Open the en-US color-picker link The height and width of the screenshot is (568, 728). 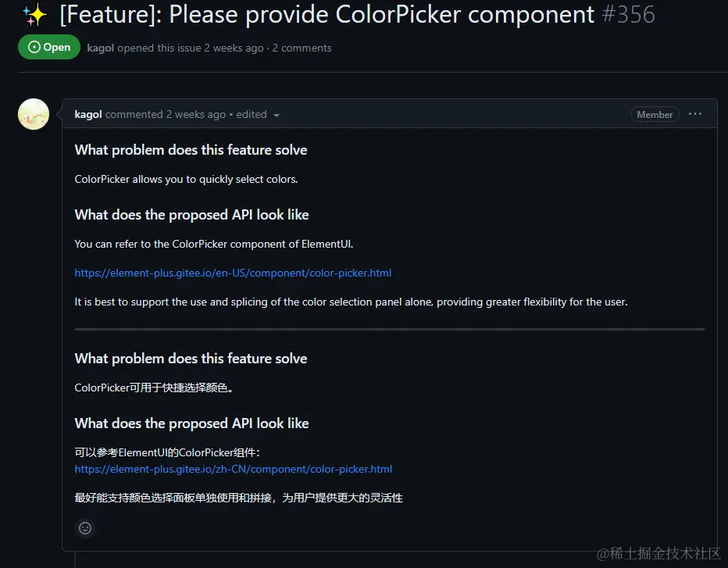click(233, 273)
